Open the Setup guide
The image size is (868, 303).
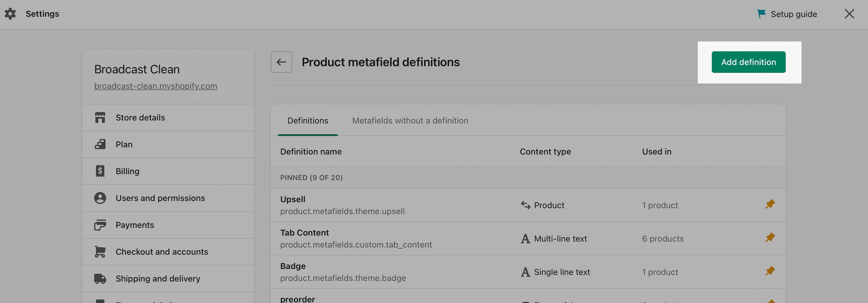coord(793,14)
